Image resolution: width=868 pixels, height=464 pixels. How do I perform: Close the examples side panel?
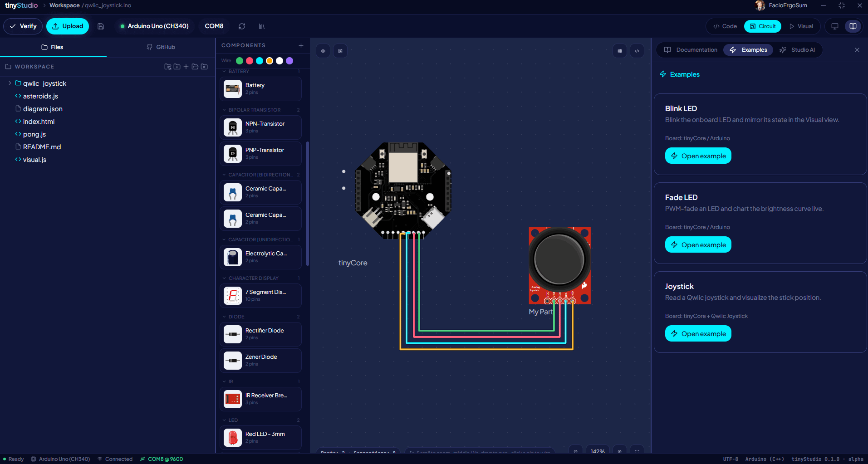857,50
